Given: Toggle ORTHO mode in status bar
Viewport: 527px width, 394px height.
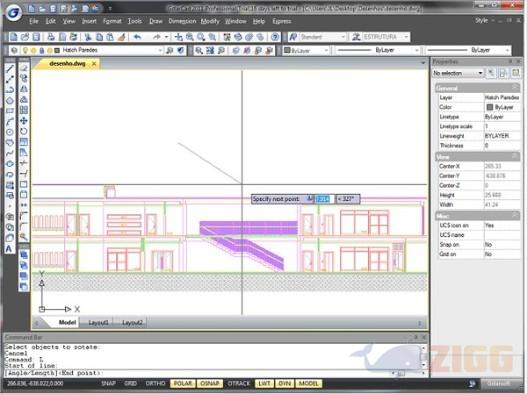Looking at the screenshot, I should tap(155, 384).
